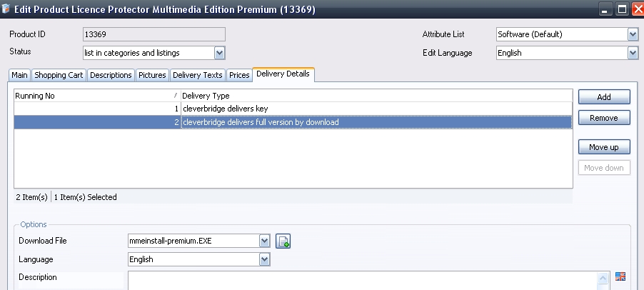644x290 pixels.
Task: Expand the Download File combo box
Action: 264,241
